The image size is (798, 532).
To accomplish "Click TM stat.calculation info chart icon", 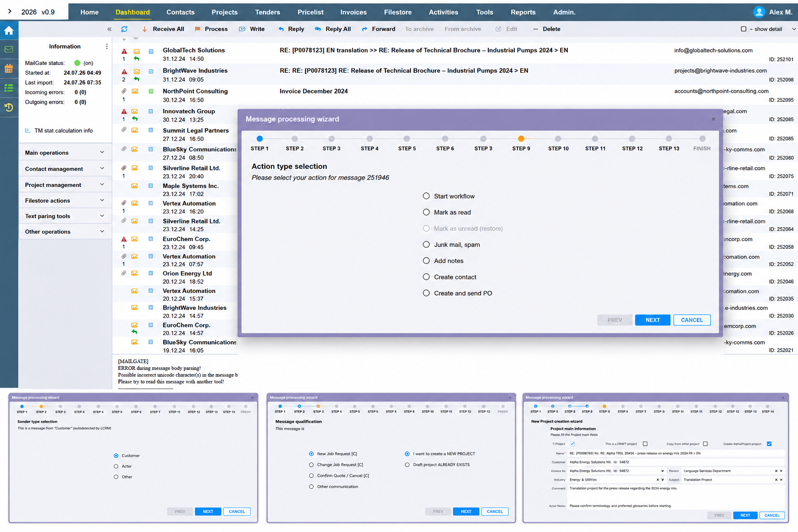I will point(28,130).
